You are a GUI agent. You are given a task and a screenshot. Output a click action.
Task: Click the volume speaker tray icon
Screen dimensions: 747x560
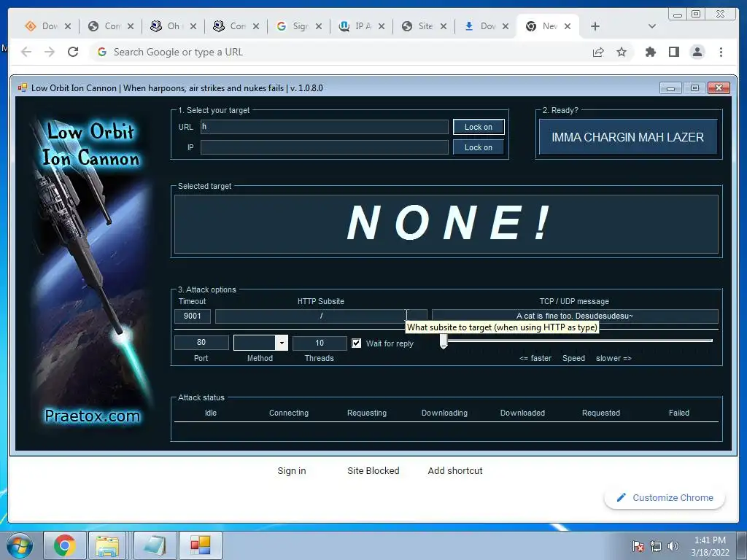(673, 546)
